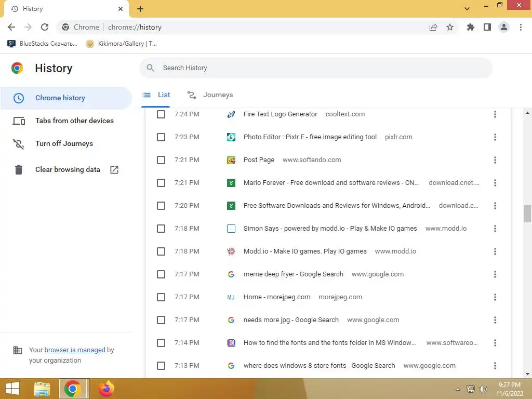The image size is (532, 399).
Task: Click the Google favicon for needs more jpg
Action: 231,320
